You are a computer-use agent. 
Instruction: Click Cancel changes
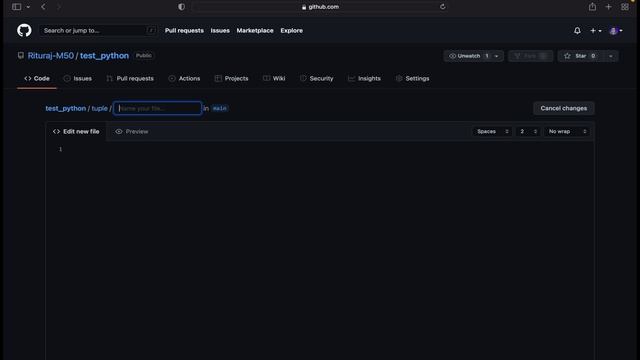tap(564, 108)
